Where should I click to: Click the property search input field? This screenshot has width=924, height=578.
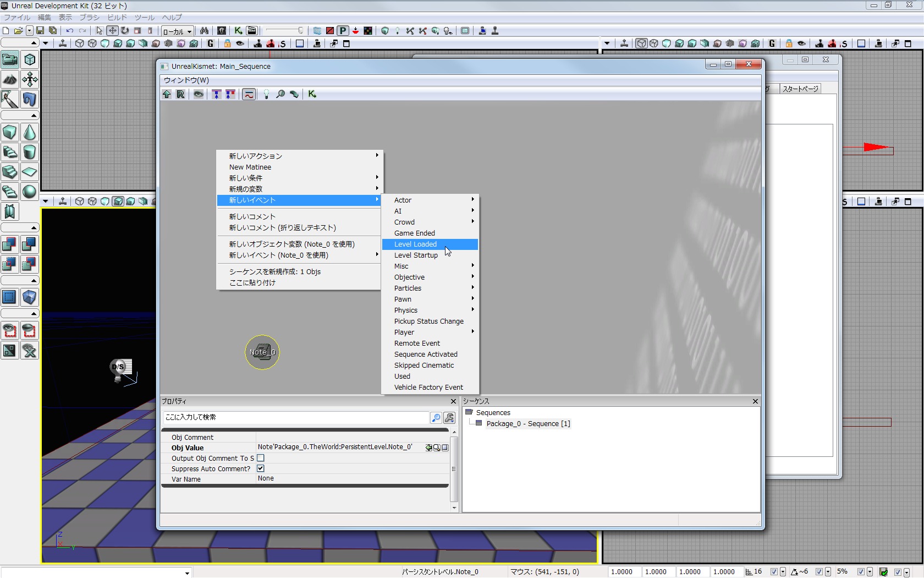pyautogui.click(x=295, y=417)
